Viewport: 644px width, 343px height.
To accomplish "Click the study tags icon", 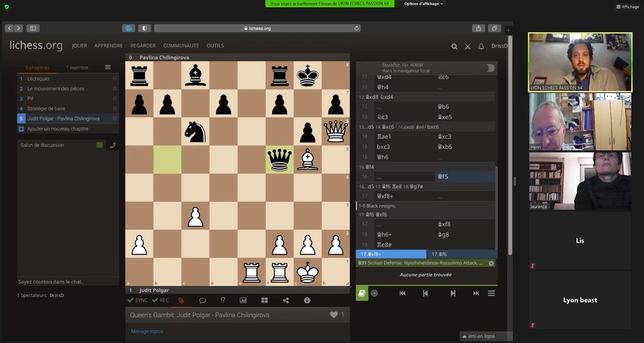I will (181, 301).
